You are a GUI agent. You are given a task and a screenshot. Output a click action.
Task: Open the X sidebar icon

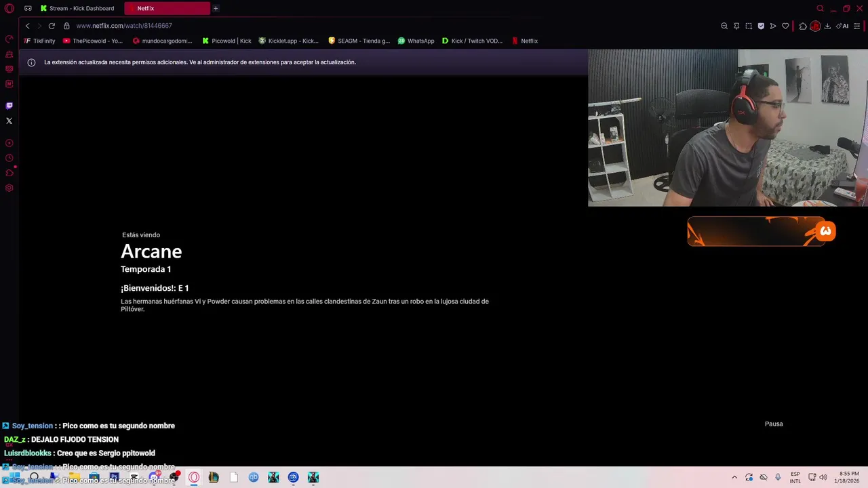click(9, 121)
